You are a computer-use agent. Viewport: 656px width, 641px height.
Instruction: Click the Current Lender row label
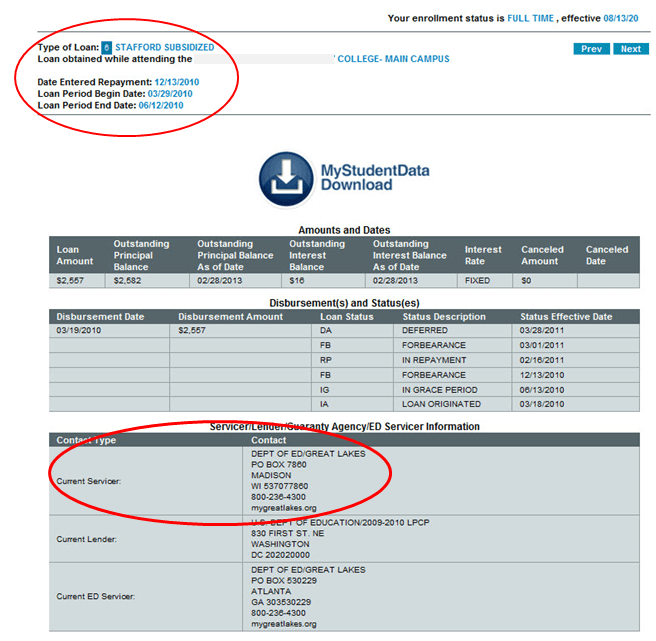pos(87,539)
